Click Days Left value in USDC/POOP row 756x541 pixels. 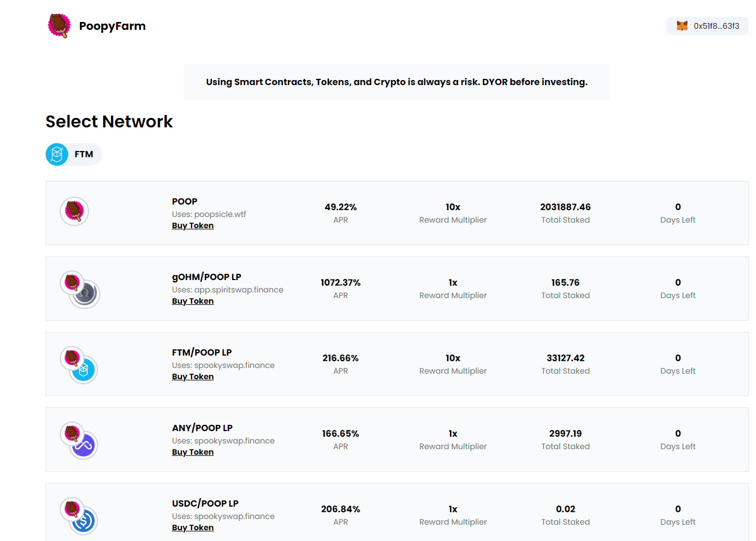tap(678, 509)
